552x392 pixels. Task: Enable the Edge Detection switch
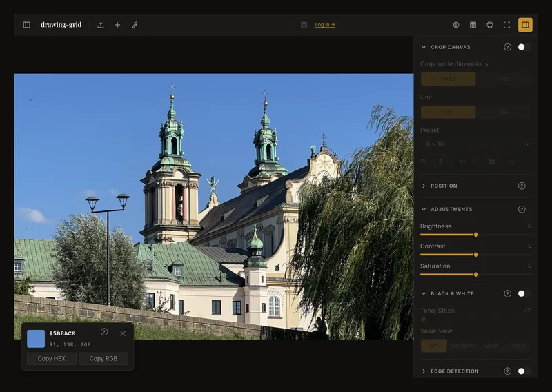click(524, 371)
